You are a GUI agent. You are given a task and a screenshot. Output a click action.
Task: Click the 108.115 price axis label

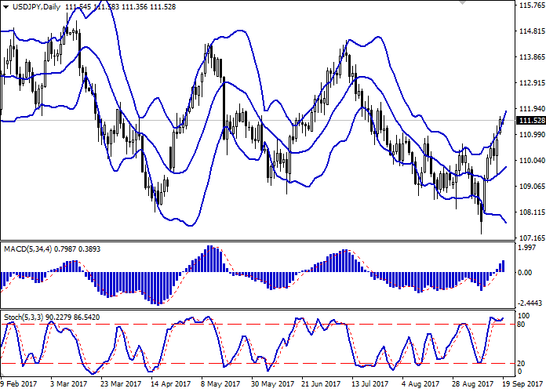[x=532, y=212]
